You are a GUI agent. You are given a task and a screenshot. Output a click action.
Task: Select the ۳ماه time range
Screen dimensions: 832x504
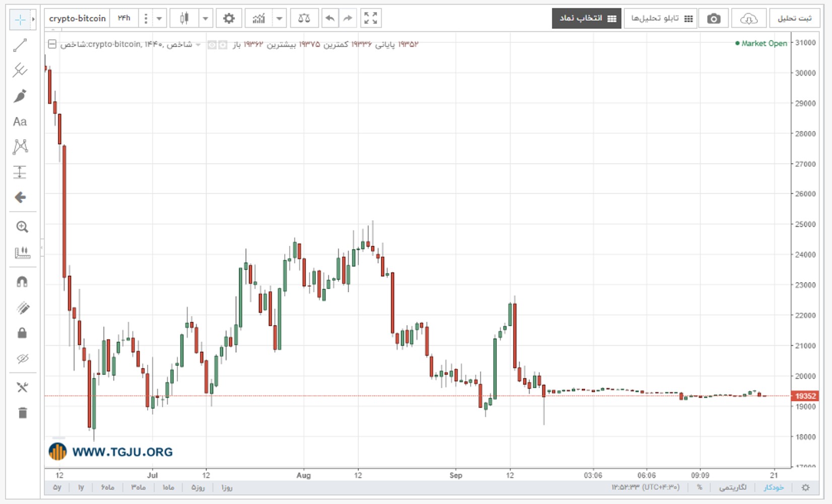pos(138,487)
